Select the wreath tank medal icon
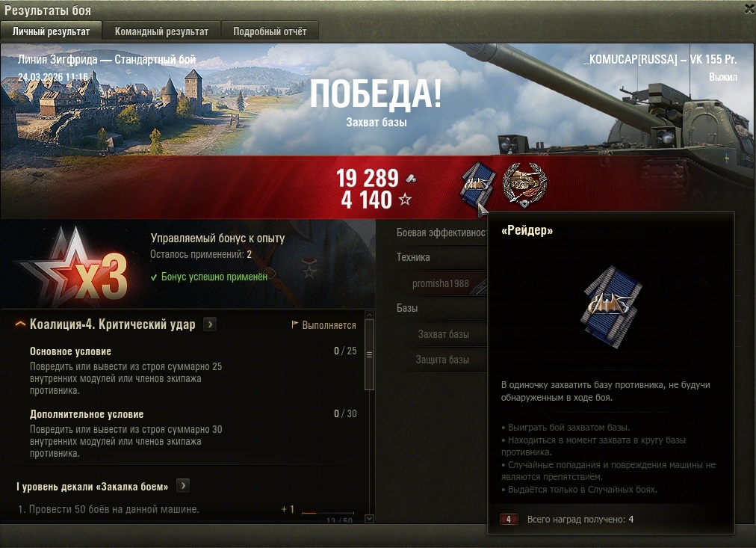This screenshot has width=756, height=548. click(x=524, y=185)
